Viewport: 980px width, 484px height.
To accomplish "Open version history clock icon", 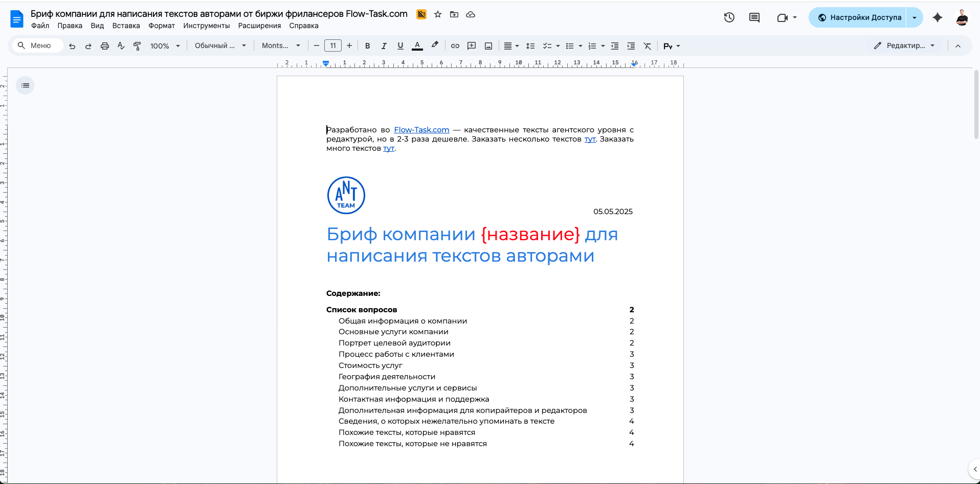I will 729,17.
